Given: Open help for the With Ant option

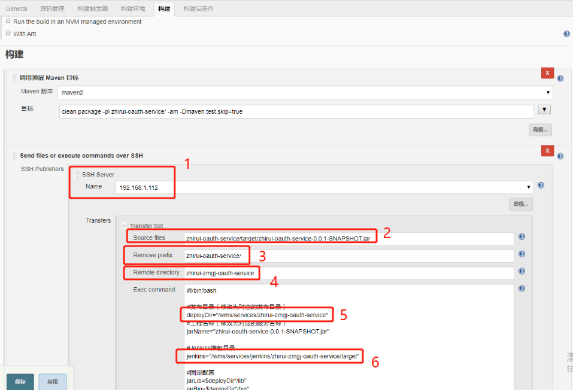Looking at the screenshot, I should [x=566, y=34].
